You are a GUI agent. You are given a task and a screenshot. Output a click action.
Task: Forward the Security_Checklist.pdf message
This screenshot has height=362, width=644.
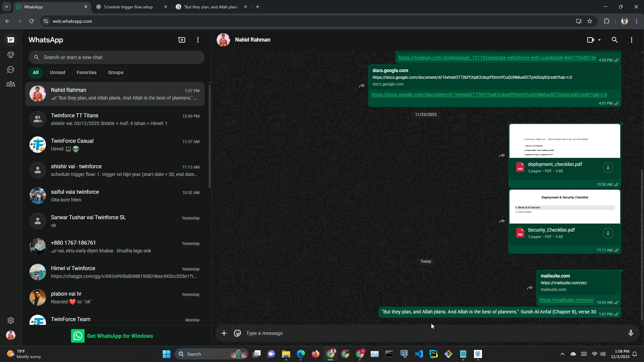[x=502, y=221]
